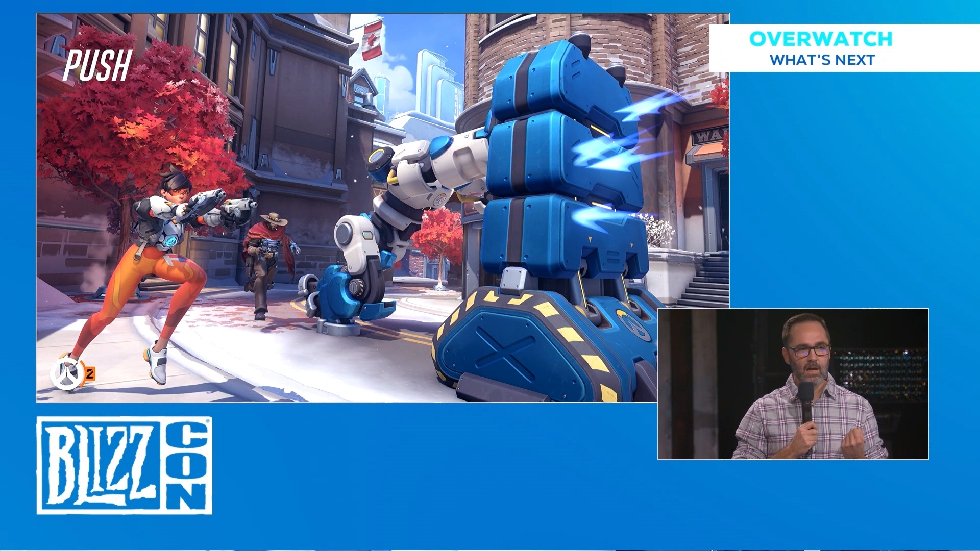Expand the OVERWATCH banner
The width and height of the screenshot is (980, 551).
(x=845, y=48)
